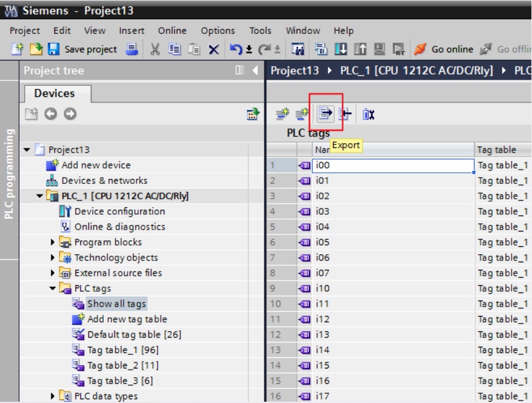Expand the Technology objects folder

[53, 257]
